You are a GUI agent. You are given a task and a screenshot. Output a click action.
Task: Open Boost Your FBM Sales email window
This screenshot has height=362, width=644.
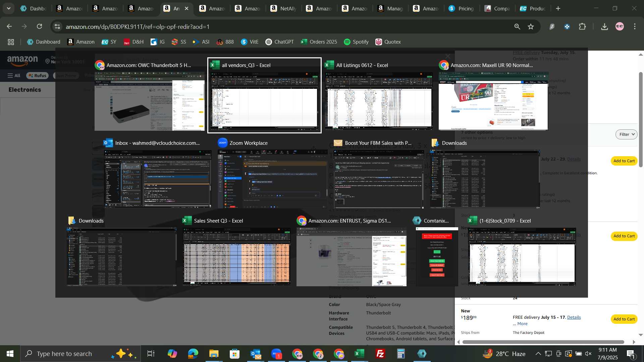[379, 173]
